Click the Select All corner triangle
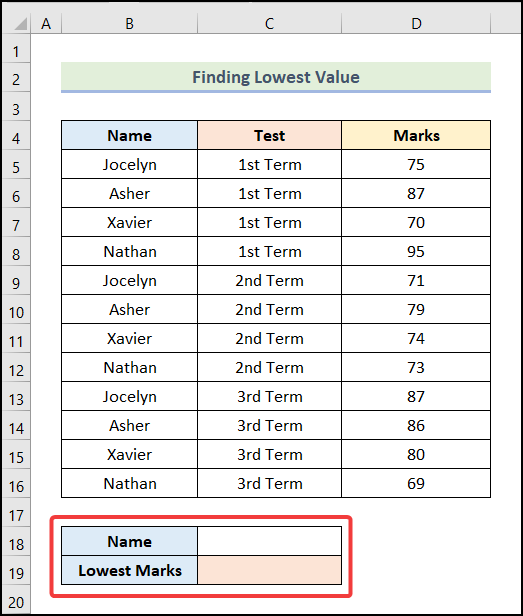This screenshot has height=616, width=523. pos(18,24)
